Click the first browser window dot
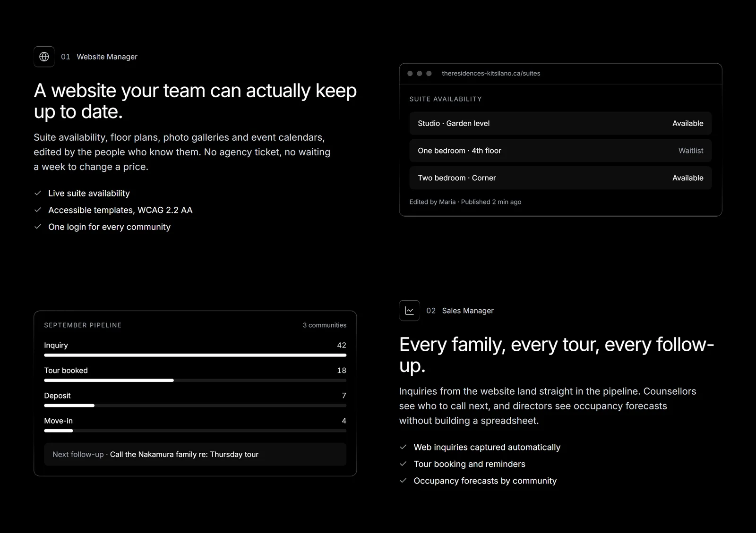756x533 pixels. click(x=410, y=73)
